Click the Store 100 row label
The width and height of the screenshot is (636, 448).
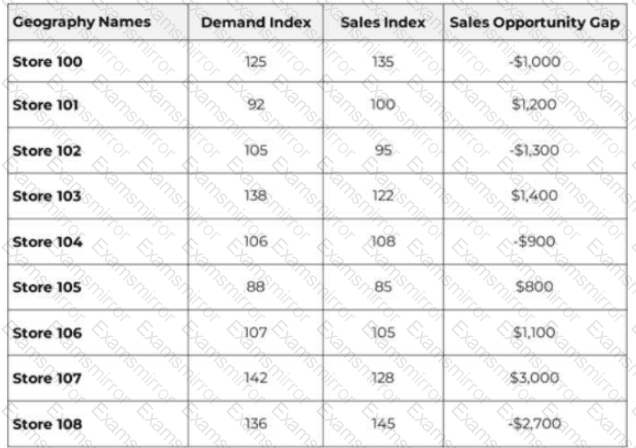tap(47, 62)
